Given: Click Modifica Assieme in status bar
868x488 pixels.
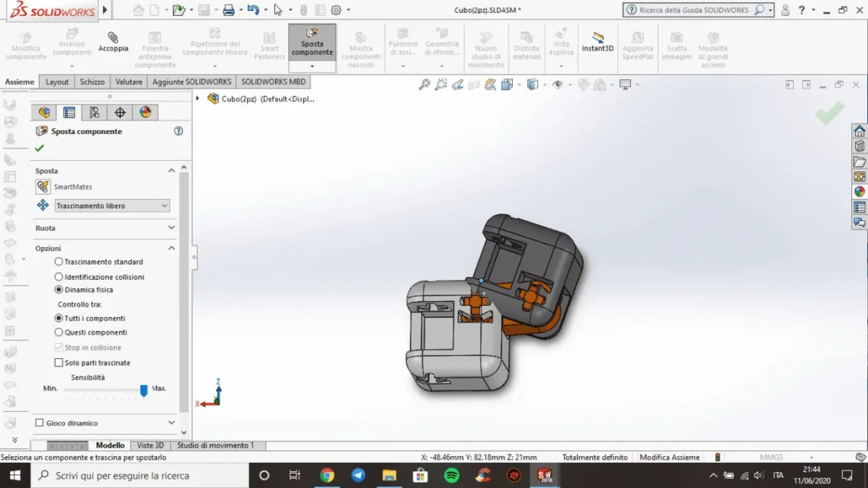Looking at the screenshot, I should [x=669, y=457].
